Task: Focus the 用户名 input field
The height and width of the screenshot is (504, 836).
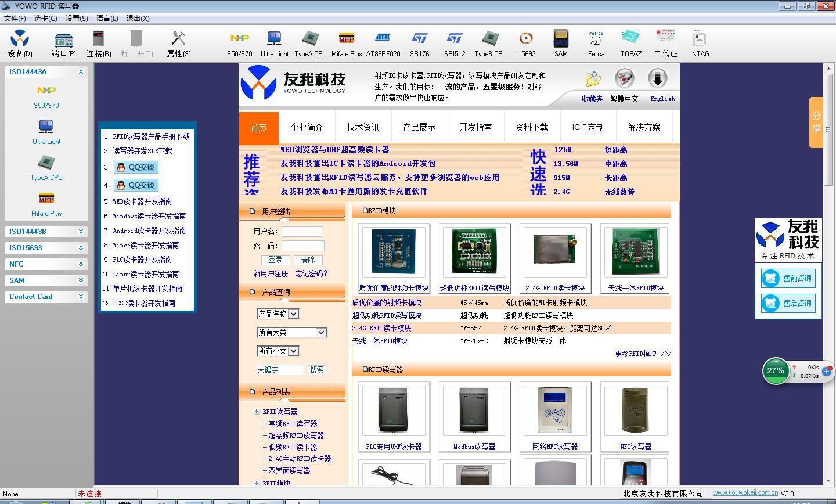Action: (302, 232)
